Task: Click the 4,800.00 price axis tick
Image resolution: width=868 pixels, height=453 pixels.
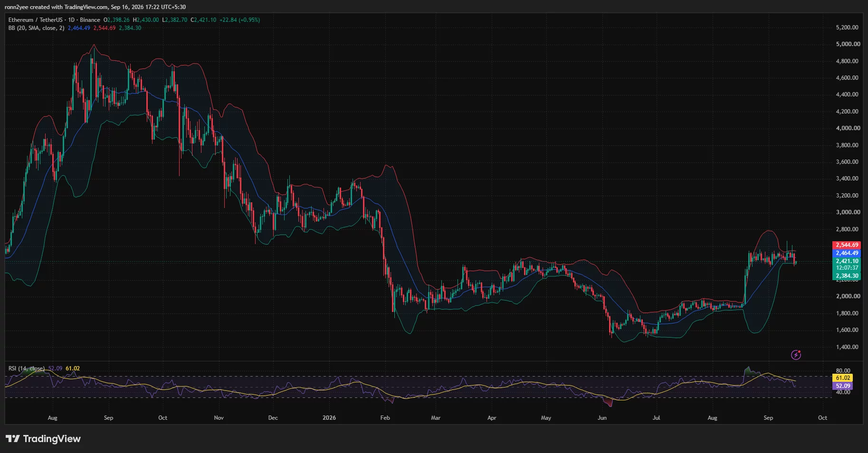Action: point(847,61)
